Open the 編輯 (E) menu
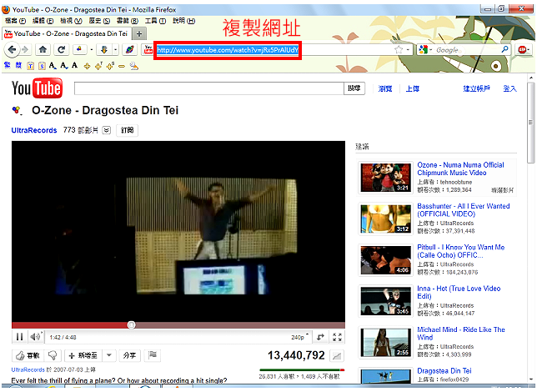Image resolution: width=542 pixels, height=392 pixels. click(x=43, y=21)
